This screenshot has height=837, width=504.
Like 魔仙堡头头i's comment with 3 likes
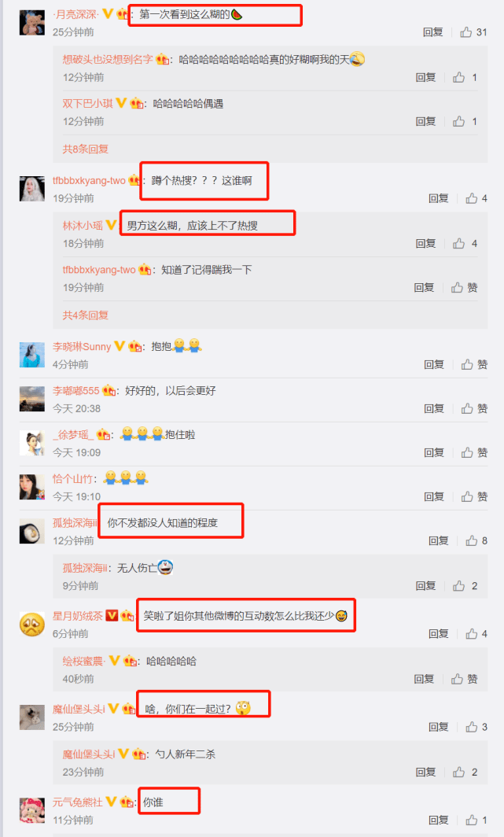(476, 727)
